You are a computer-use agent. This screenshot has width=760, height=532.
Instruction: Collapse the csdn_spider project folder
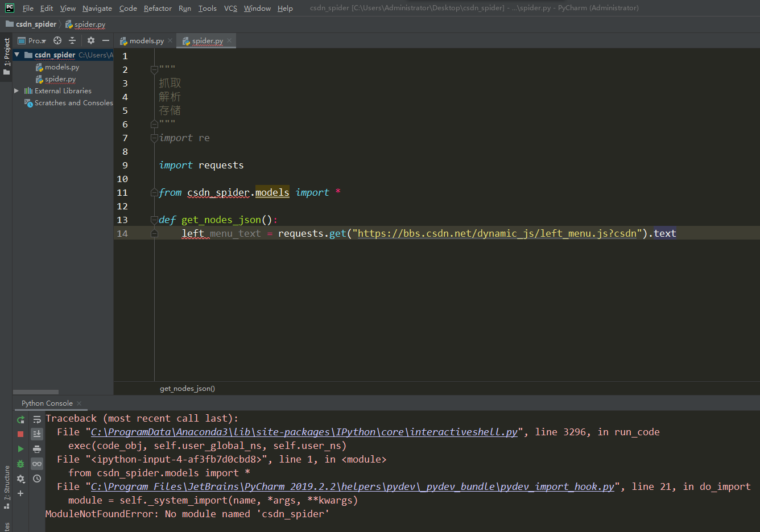pos(17,55)
